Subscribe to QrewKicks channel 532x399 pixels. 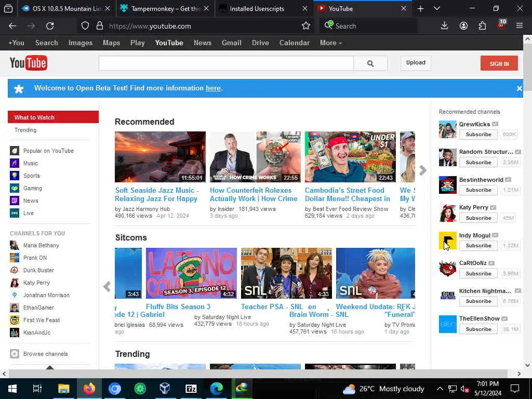coord(478,135)
